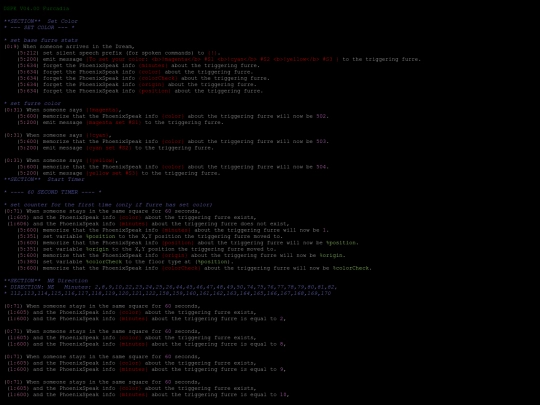540x405 pixels.
Task: Select the forget {position} PhoenixSpeak line
Action: pos(140,91)
